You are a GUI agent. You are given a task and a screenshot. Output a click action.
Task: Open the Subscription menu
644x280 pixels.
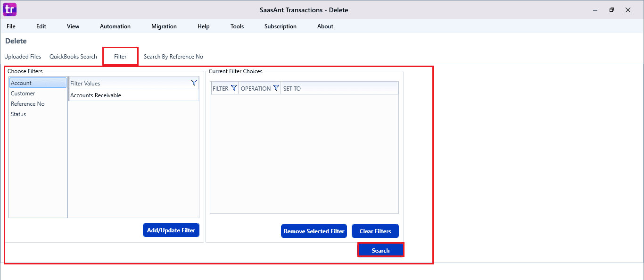[280, 26]
